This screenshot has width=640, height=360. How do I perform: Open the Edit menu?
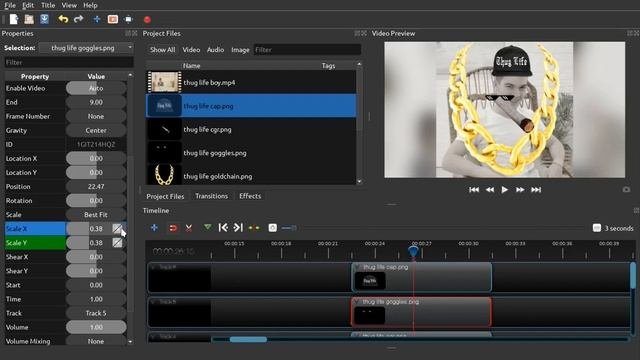[28, 5]
